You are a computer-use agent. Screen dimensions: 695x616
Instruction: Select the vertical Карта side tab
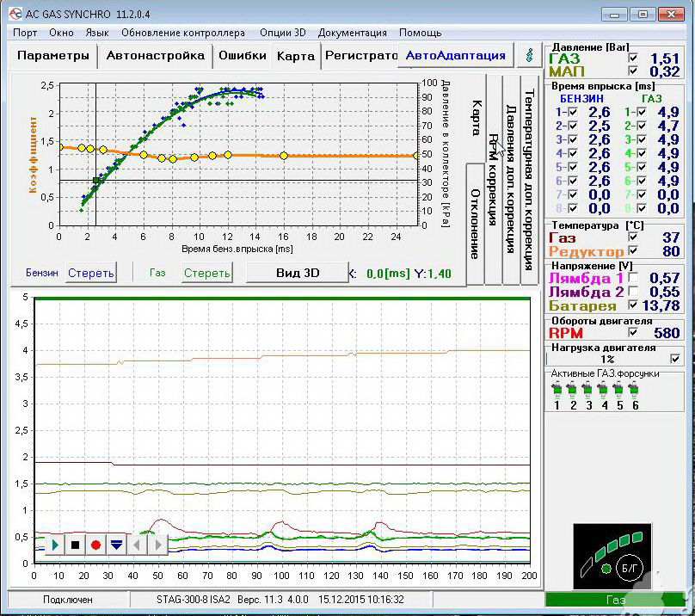pyautogui.click(x=477, y=118)
